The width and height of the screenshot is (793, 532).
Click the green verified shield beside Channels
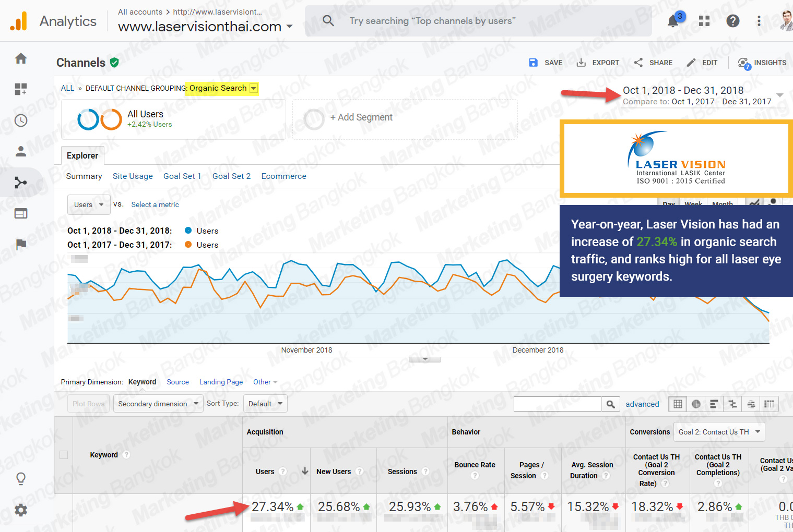pyautogui.click(x=114, y=63)
